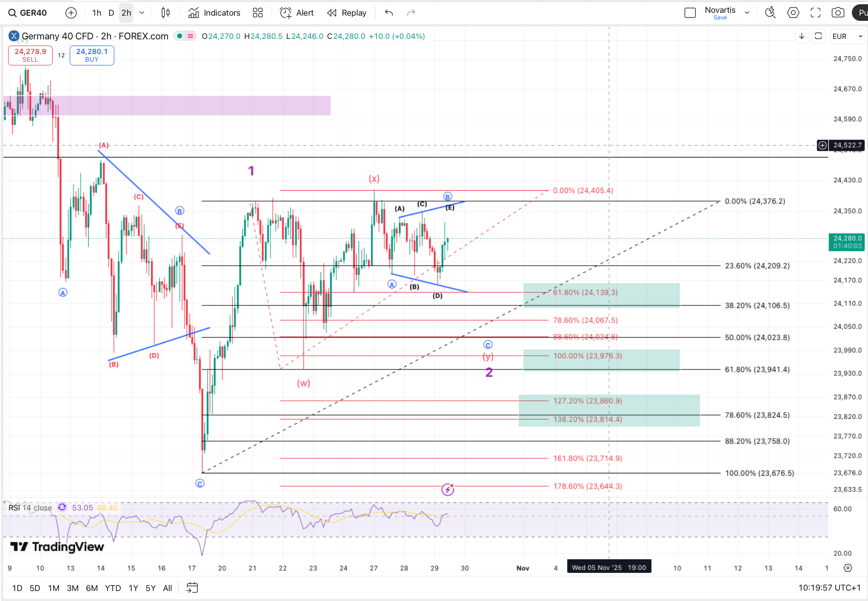Viewport: 868px width, 601px height.
Task: Toggle the auto-fit chart icon near EUR
Action: click(x=819, y=36)
